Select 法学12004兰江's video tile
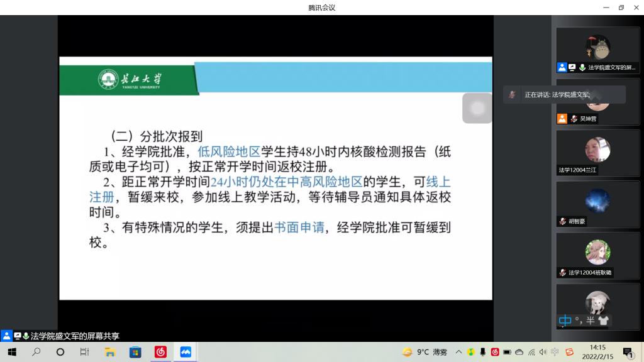Screen dimensions: 644x362 click(x=597, y=151)
